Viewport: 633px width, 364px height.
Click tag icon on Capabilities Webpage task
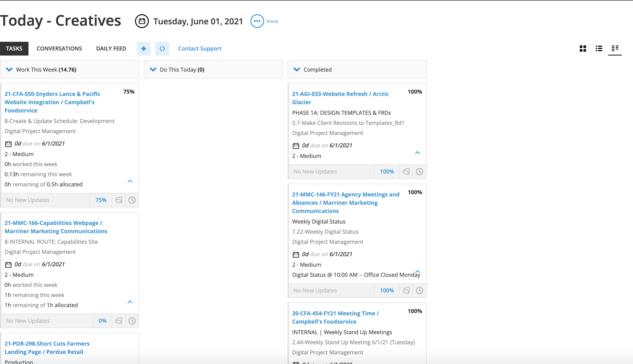pos(119,321)
